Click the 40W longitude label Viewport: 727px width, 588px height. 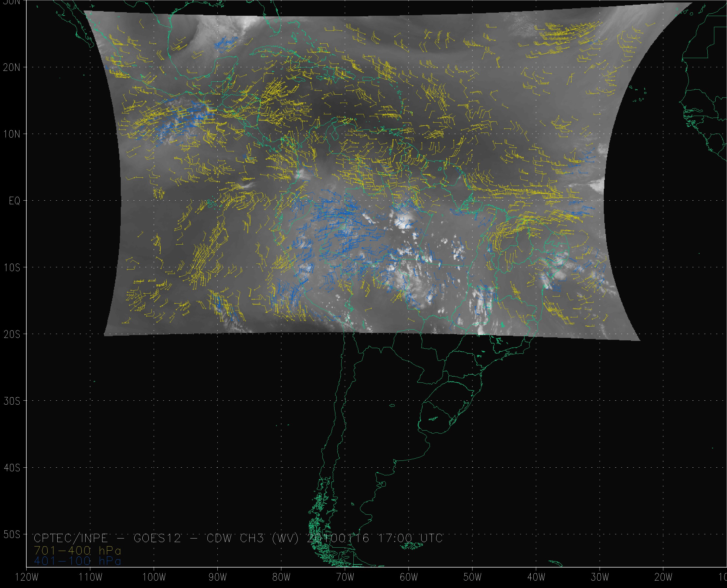(536, 577)
